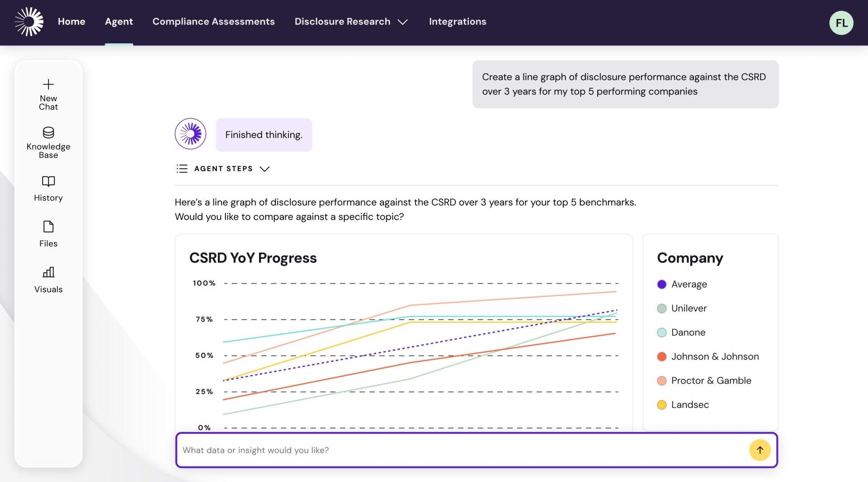Go to the Home tab

coord(71,22)
